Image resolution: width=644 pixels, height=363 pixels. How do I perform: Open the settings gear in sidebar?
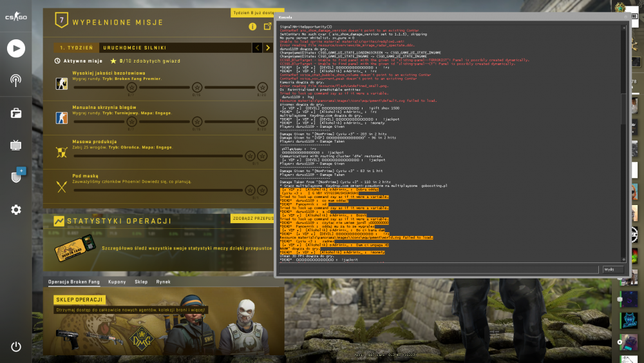pos(16,210)
